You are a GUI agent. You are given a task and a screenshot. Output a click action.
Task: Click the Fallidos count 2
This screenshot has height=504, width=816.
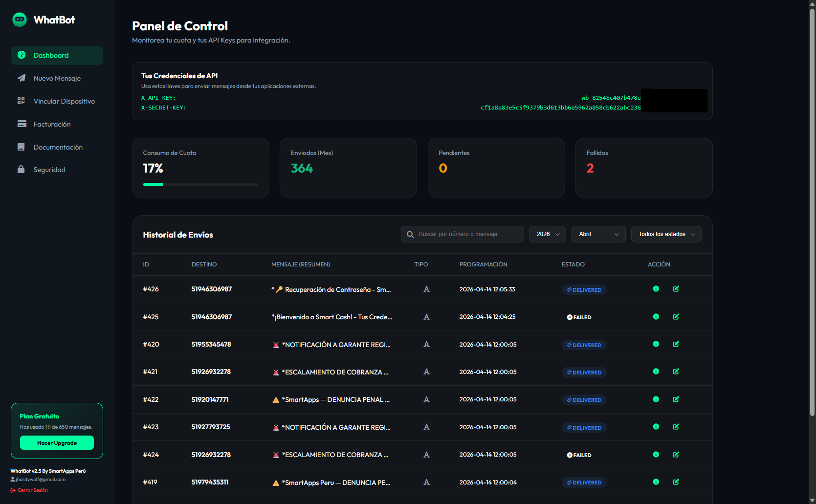590,168
